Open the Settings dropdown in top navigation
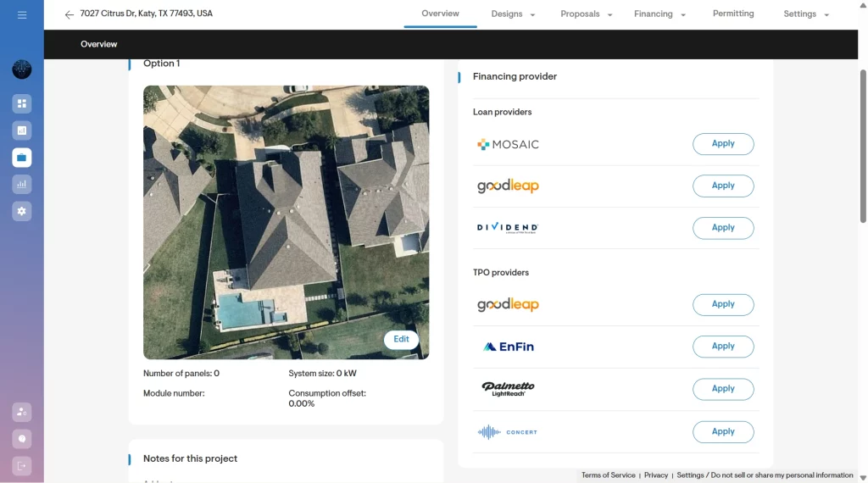This screenshot has width=868, height=483. click(x=805, y=14)
